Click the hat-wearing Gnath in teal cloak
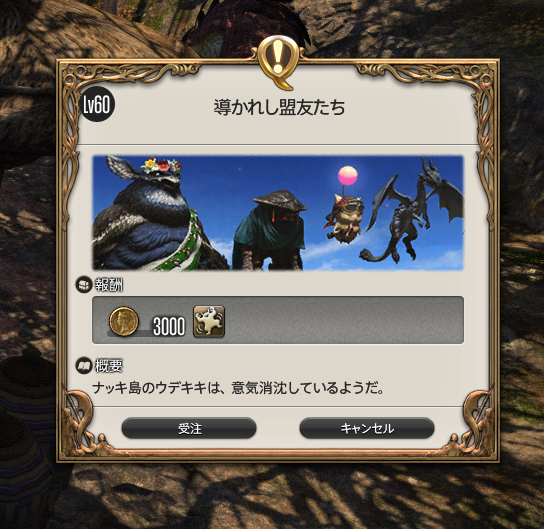 pos(271,231)
